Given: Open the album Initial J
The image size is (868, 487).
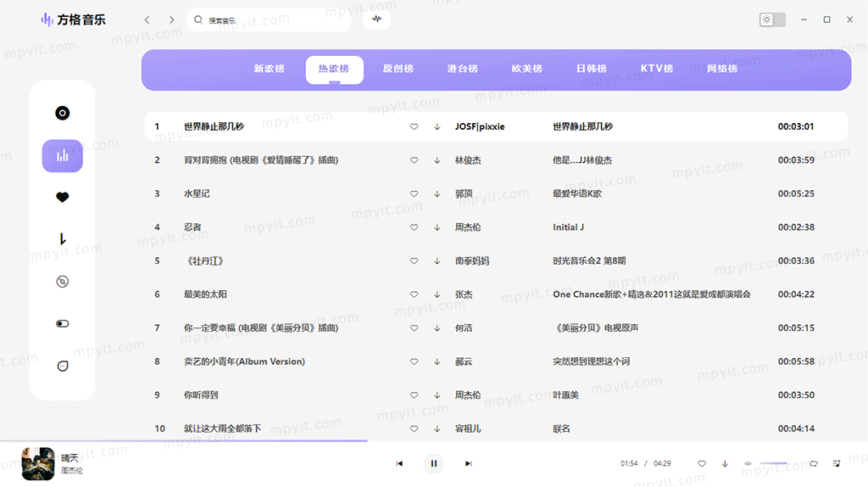Looking at the screenshot, I should 568,227.
